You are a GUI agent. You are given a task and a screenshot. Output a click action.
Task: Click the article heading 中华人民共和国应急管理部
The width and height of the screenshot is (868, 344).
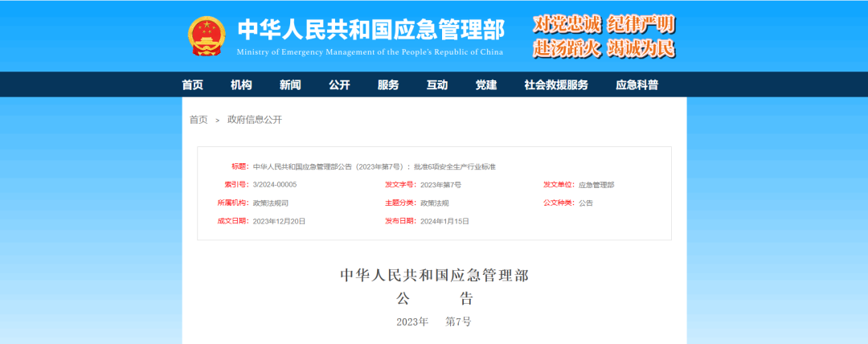point(434,276)
